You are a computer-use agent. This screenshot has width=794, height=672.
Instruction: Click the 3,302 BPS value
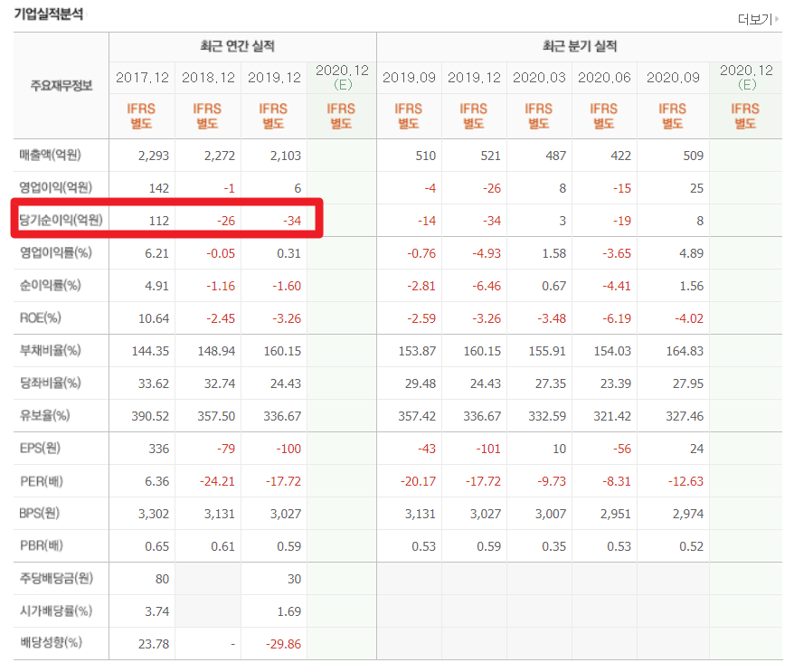tap(154, 514)
